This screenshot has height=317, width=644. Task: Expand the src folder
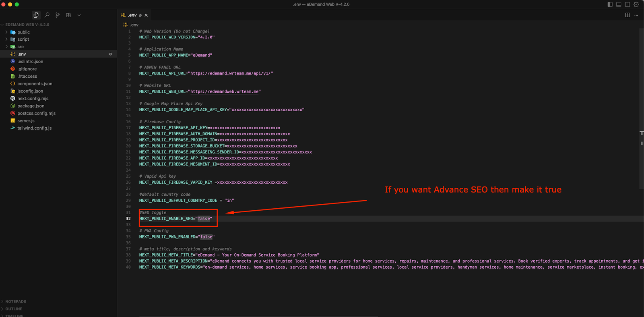(x=20, y=47)
